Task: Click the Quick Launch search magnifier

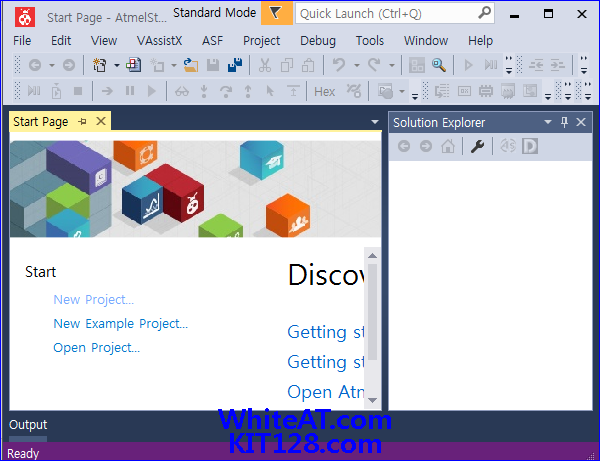Action: (484, 13)
